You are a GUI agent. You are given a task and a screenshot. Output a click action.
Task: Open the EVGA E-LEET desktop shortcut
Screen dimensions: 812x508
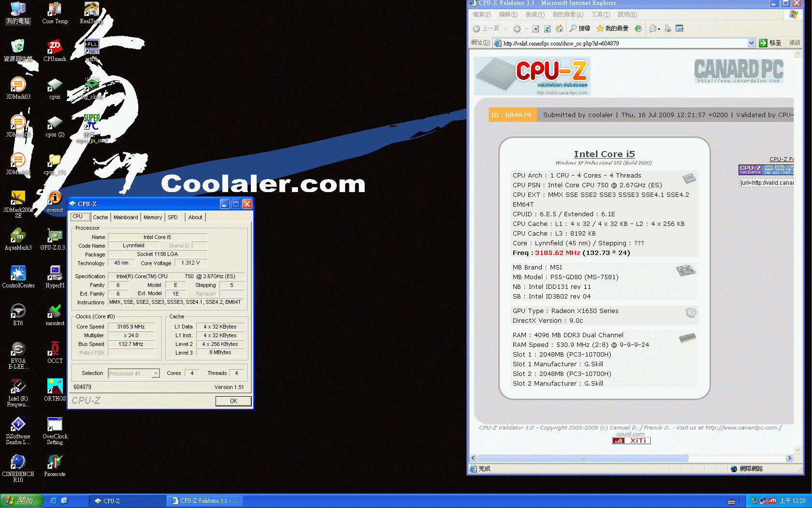tap(18, 355)
